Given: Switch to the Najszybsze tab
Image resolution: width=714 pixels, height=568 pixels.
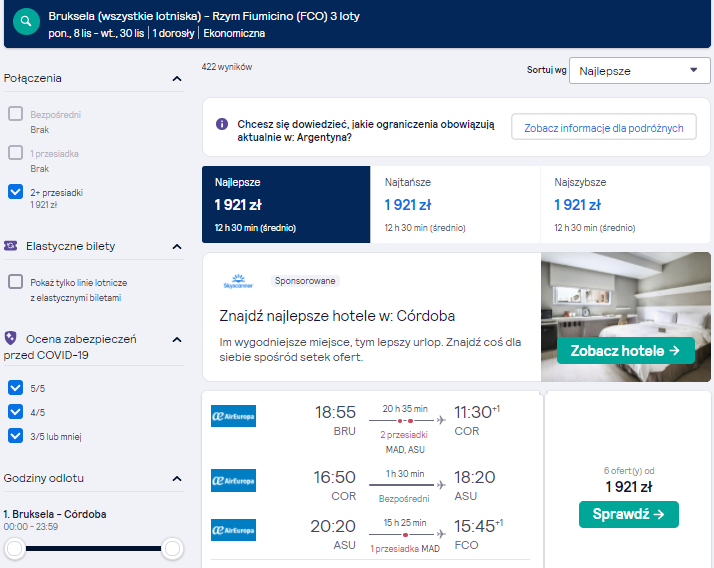Looking at the screenshot, I should tap(625, 205).
